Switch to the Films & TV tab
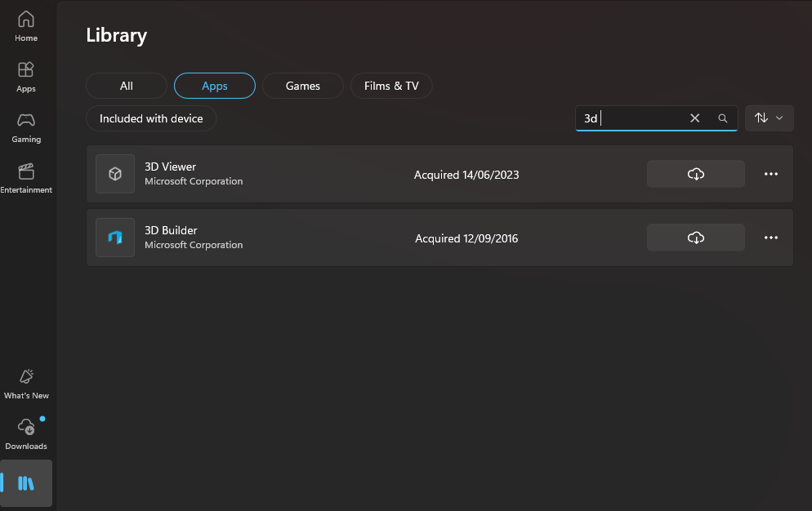The image size is (812, 511). pyautogui.click(x=391, y=86)
